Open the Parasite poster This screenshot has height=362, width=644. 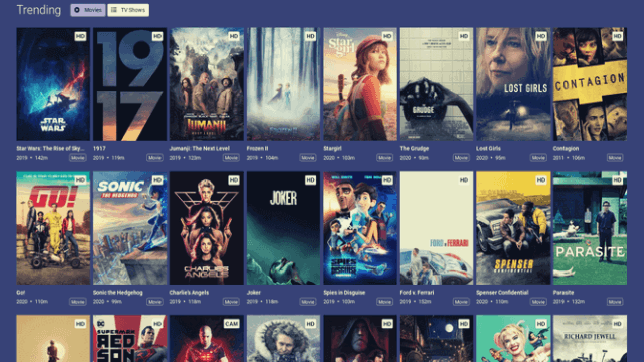coord(590,228)
